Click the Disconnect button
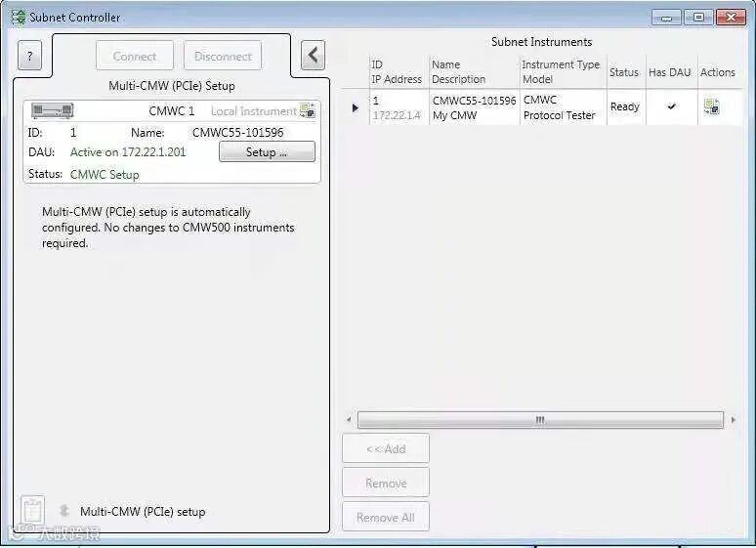Image resolution: width=756 pixels, height=548 pixels. pyautogui.click(x=223, y=56)
